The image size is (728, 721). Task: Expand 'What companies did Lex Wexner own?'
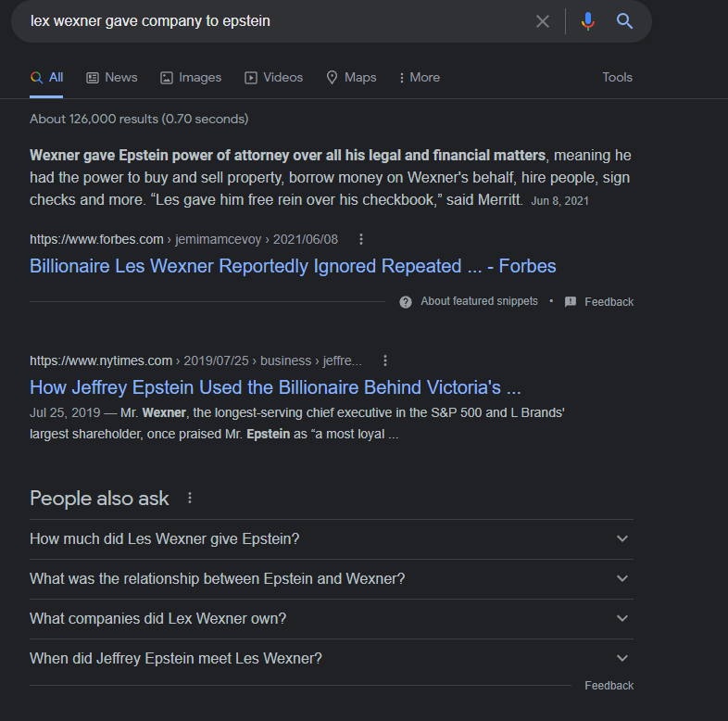332,619
